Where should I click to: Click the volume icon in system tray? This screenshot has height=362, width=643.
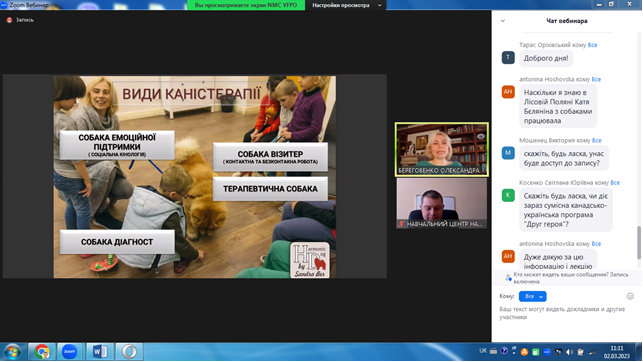tap(569, 352)
